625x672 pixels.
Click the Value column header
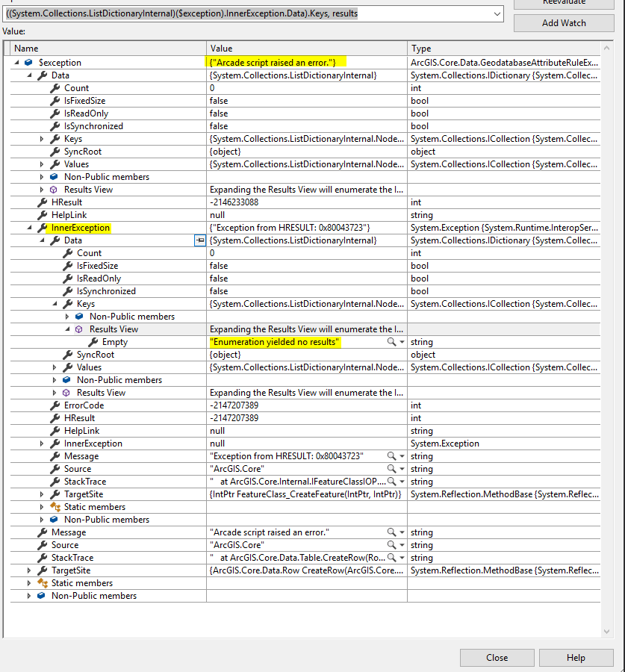pos(307,49)
